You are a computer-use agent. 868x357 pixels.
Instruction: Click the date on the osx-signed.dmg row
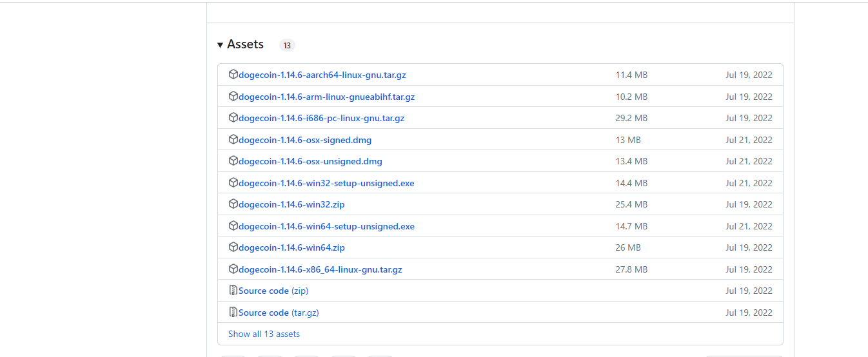pos(749,140)
